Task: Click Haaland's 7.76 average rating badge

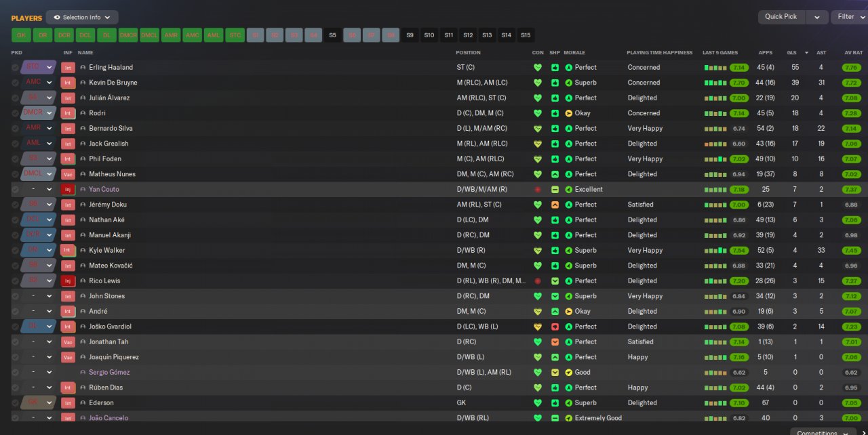Action: (x=852, y=67)
